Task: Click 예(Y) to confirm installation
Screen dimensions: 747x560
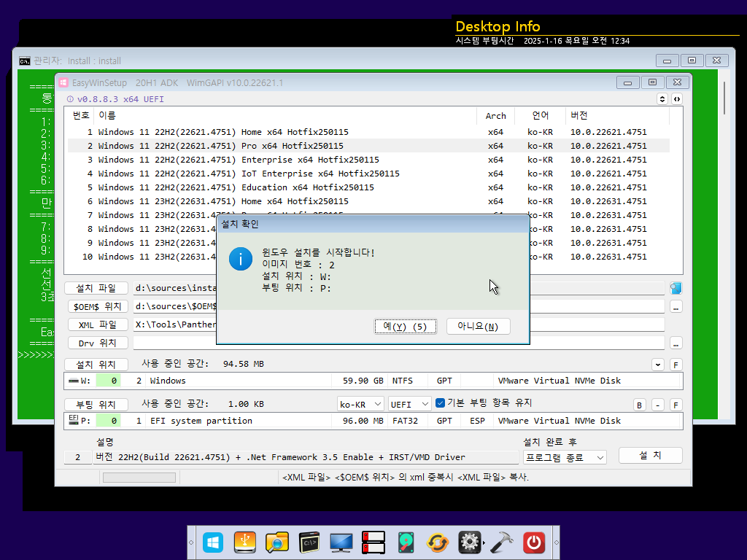Action: (x=406, y=326)
